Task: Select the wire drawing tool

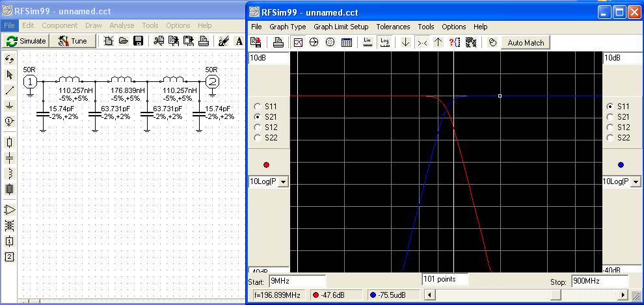Action: tap(9, 90)
